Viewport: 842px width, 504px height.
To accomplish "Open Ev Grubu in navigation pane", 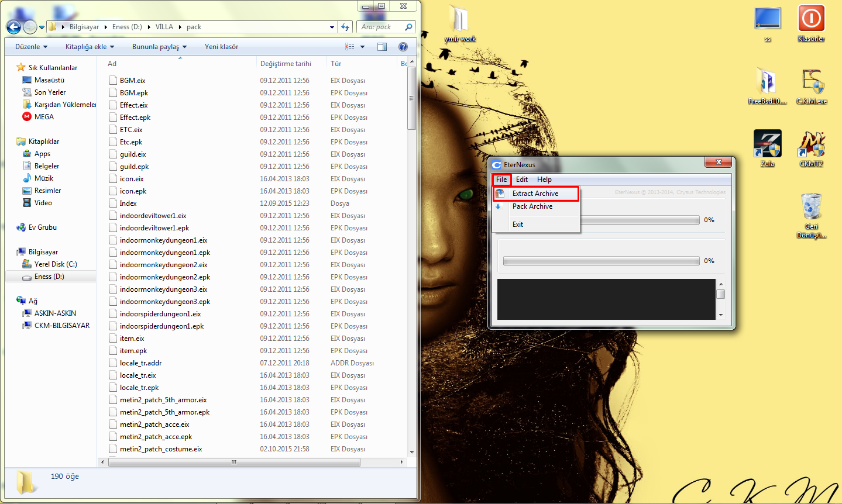I will click(x=37, y=227).
